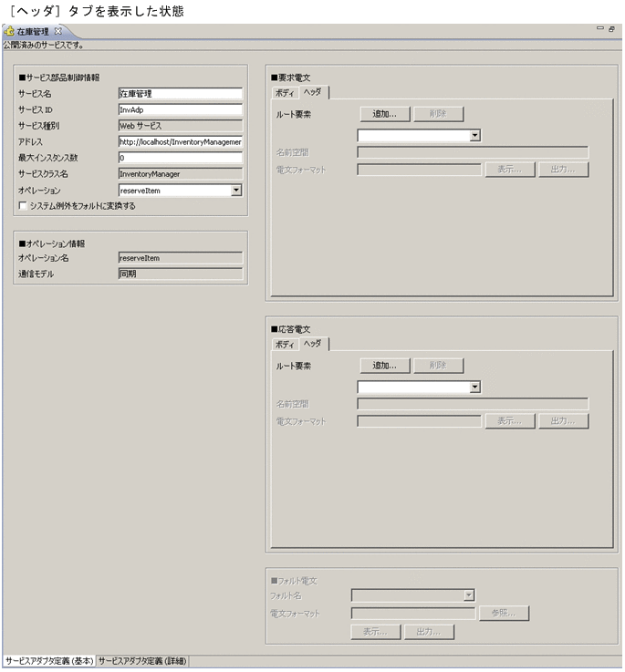Viewport: 625px width, 672px height.
Task: Click 表示... button in 応答電文
Action: (x=510, y=421)
